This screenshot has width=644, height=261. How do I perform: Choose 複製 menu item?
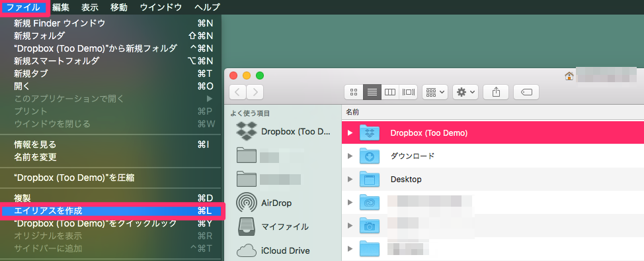(x=111, y=199)
